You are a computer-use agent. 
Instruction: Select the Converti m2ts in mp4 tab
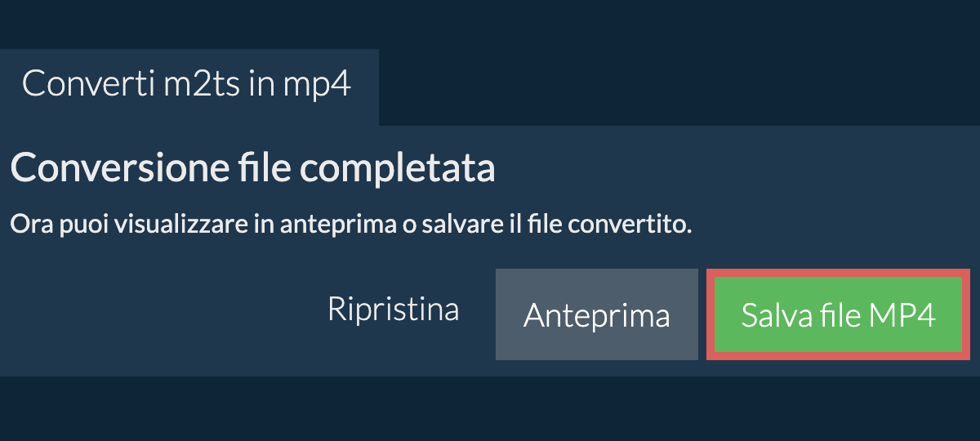coord(187,84)
